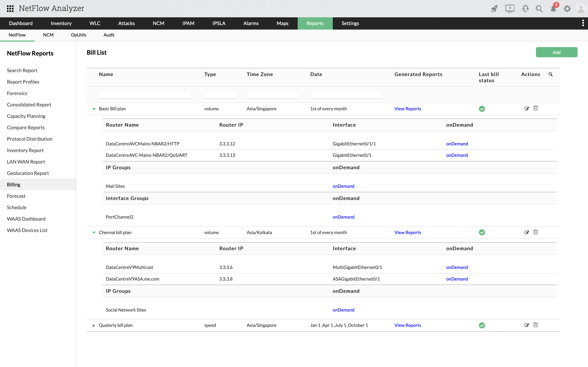The image size is (588, 367).
Task: Collapse the Chennai bill plan row
Action: click(x=94, y=232)
